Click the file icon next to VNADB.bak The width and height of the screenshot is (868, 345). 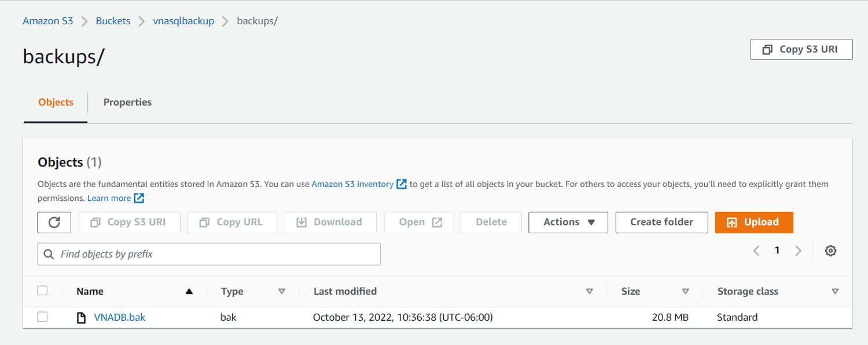point(81,317)
